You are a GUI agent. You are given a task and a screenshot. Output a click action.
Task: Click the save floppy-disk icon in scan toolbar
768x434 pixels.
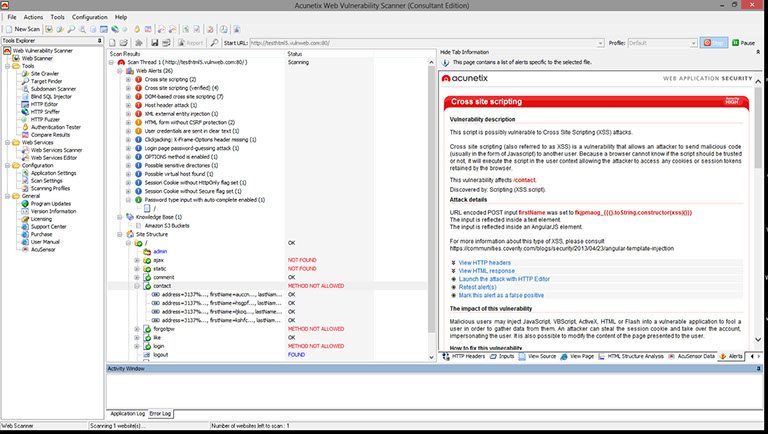[x=154, y=43]
